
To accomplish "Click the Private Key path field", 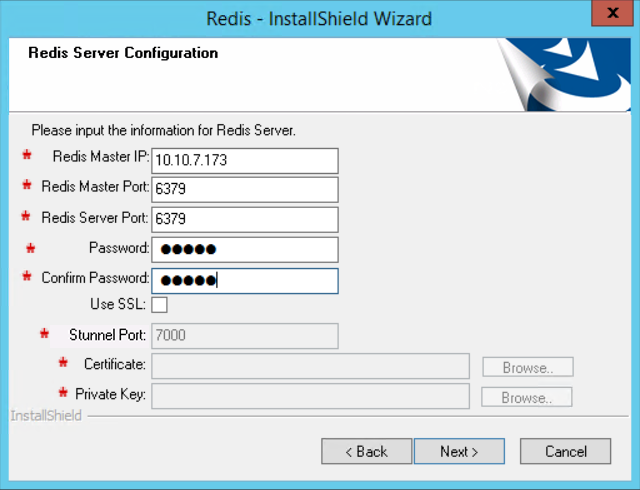I will tap(310, 396).
